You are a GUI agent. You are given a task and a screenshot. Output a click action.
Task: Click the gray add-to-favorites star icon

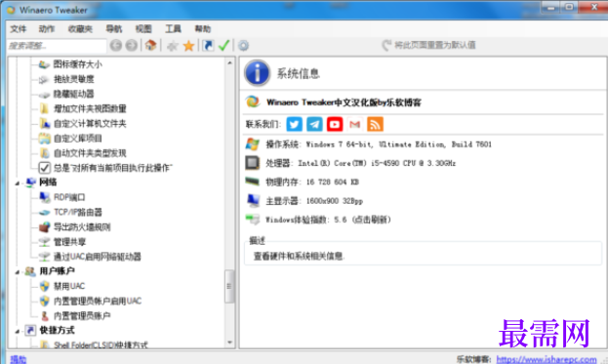172,46
